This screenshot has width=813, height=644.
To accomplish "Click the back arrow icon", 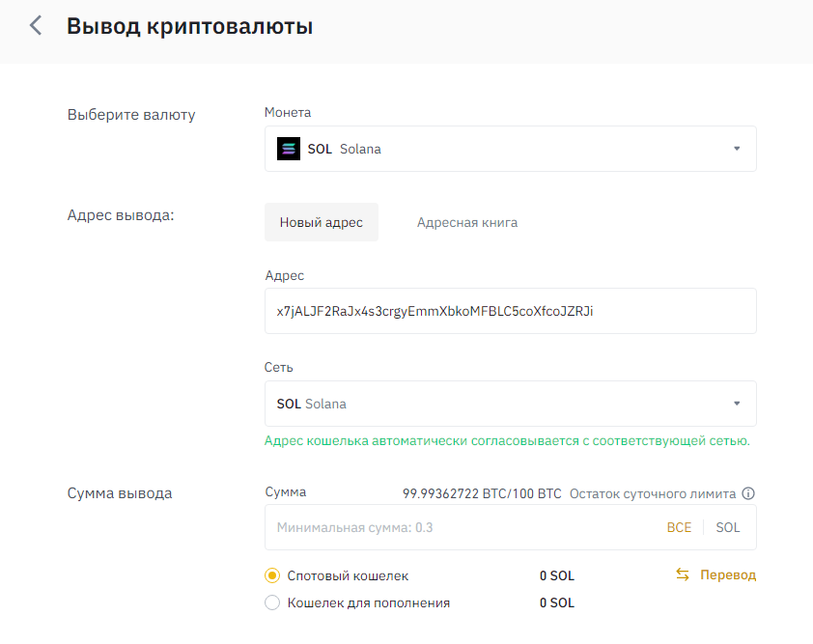I will (36, 26).
